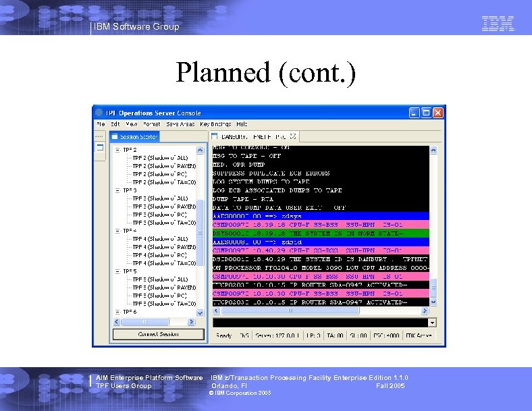
Task: Select TPF 2 (Shadow of ALL)
Action: click(x=160, y=158)
